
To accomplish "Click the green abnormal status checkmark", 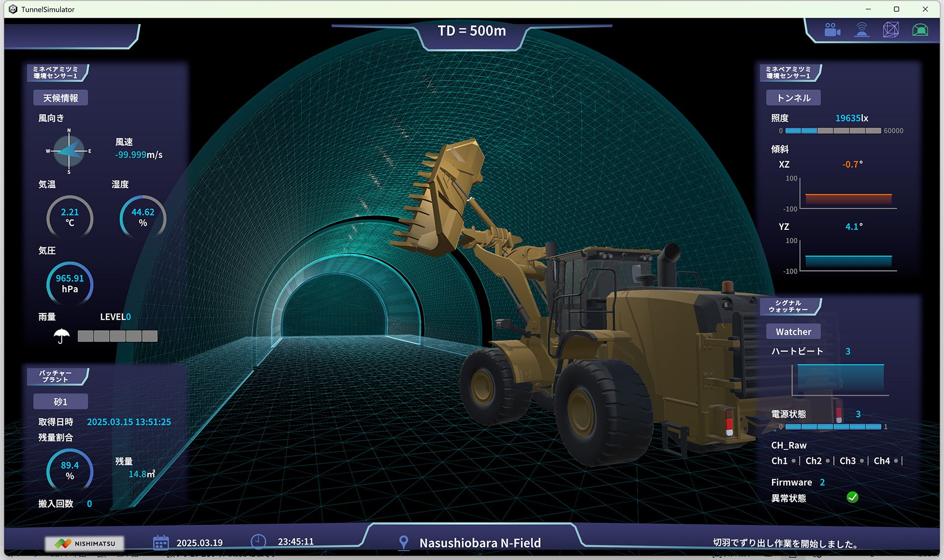I will [853, 498].
